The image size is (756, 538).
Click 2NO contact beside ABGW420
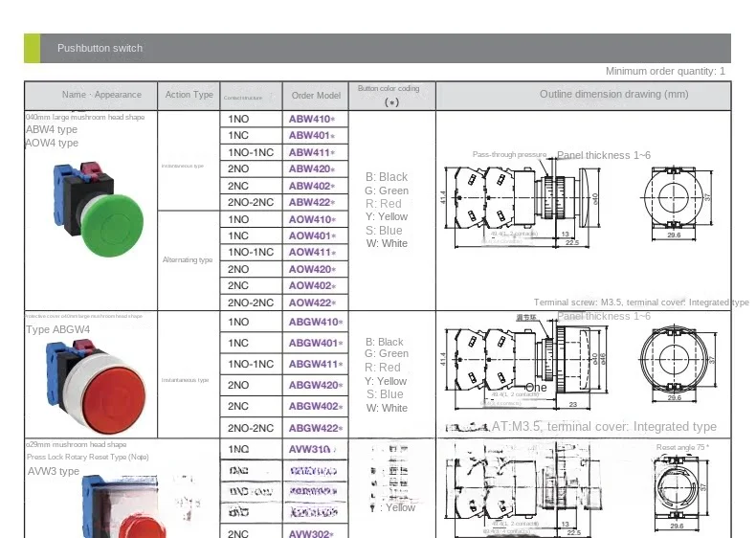pos(238,385)
